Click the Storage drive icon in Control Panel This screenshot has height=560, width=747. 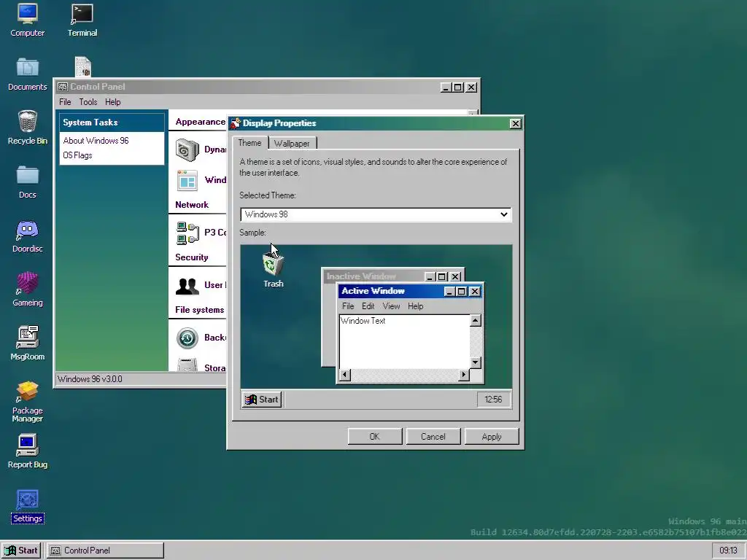(187, 365)
